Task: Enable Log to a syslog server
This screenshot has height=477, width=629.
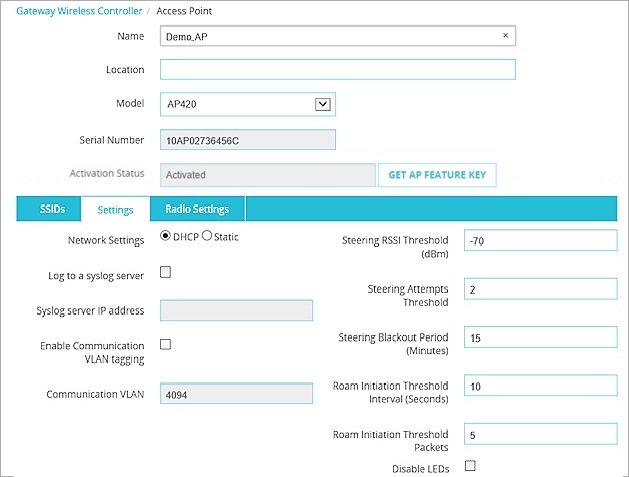Action: click(x=166, y=272)
